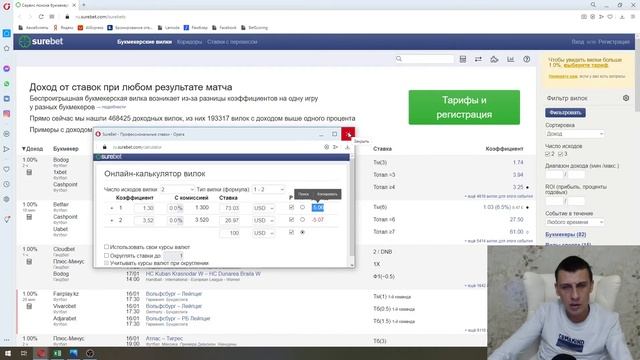Open Instagram in the Opera sidebar
This screenshot has height=360, width=640.
(7, 114)
